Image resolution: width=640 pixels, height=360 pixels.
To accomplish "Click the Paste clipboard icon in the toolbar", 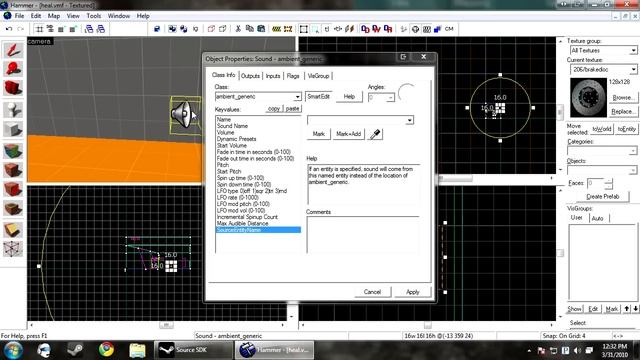I will coord(261,29).
